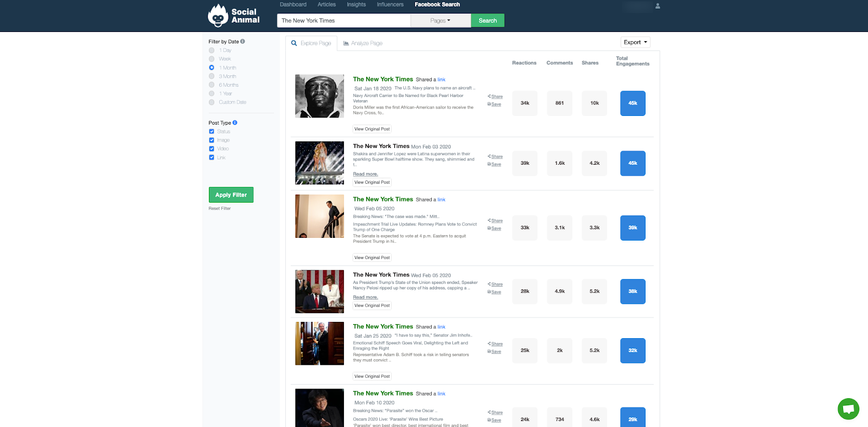Click the Filter by Date info icon
This screenshot has height=427, width=868.
242,41
